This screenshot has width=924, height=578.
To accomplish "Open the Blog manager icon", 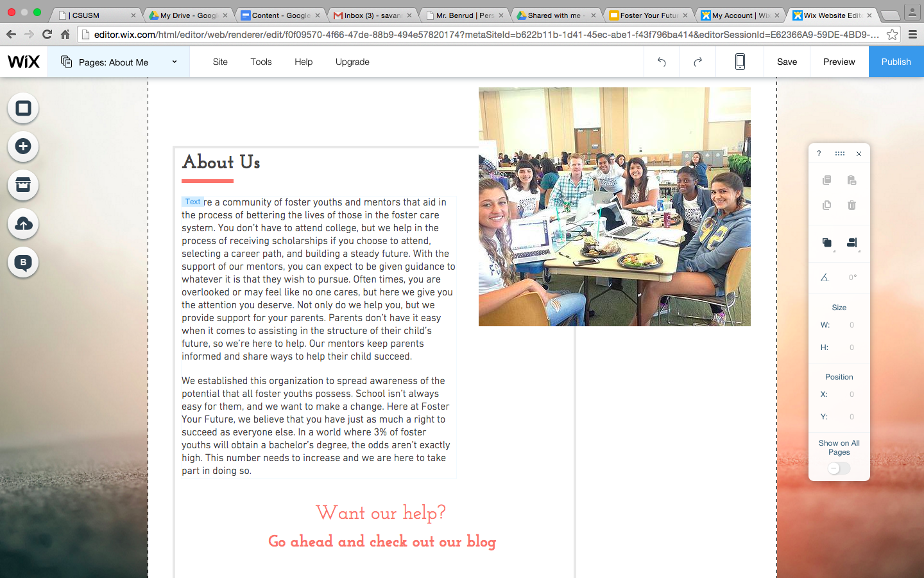I will (23, 262).
